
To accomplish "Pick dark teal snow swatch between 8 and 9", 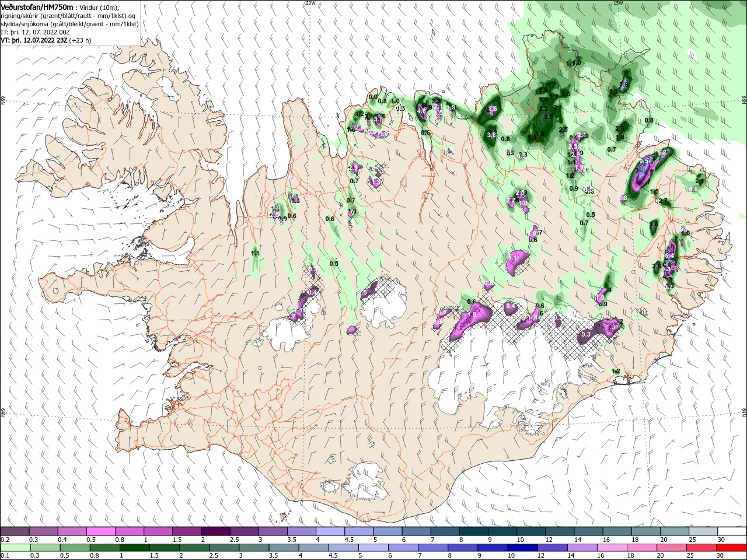I will (473, 531).
